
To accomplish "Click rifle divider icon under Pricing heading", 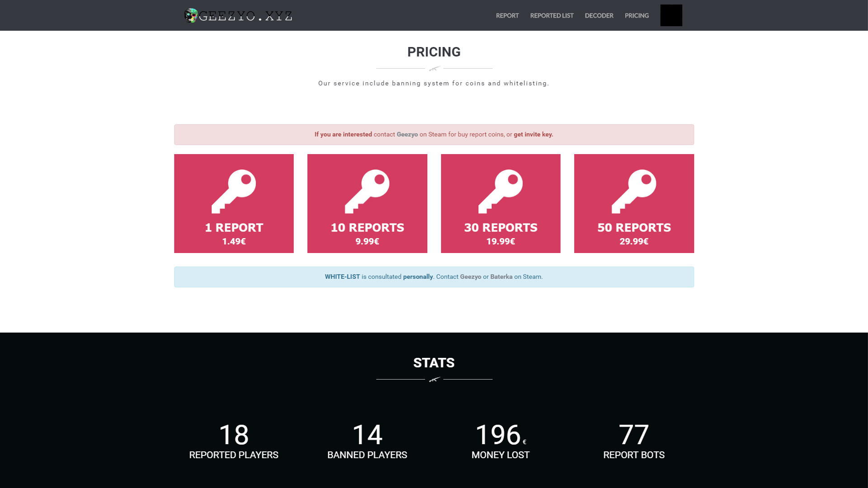I will (434, 69).
